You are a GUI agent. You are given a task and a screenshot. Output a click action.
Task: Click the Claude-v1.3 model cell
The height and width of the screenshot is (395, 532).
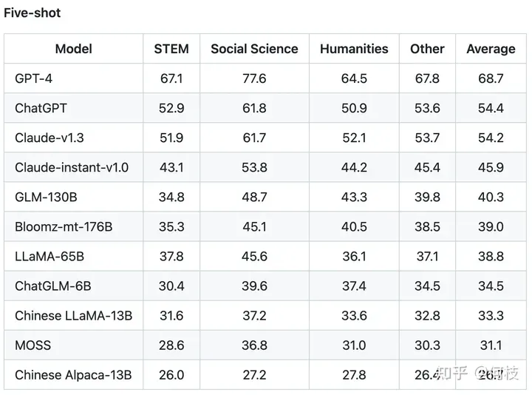pyautogui.click(x=50, y=138)
